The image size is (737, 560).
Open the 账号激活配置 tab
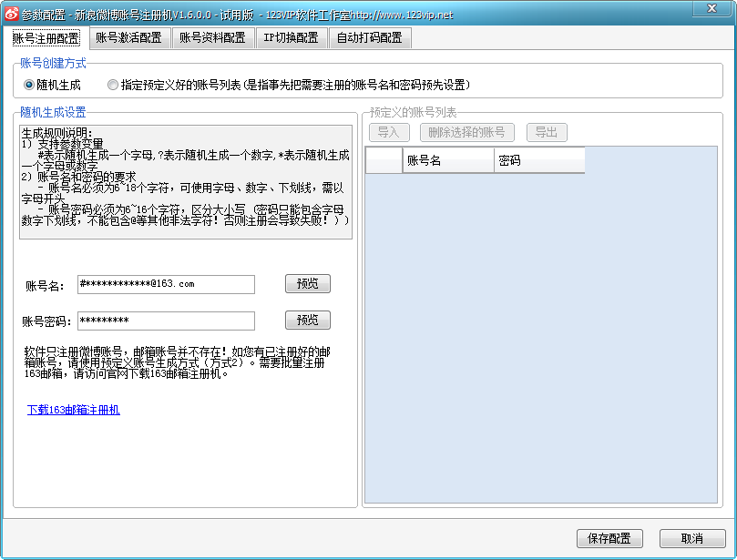[128, 38]
